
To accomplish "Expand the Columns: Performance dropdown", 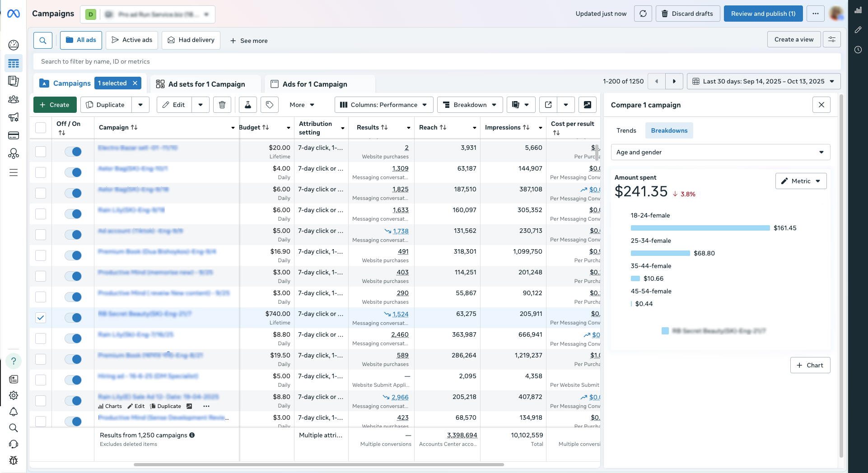I will (x=383, y=105).
